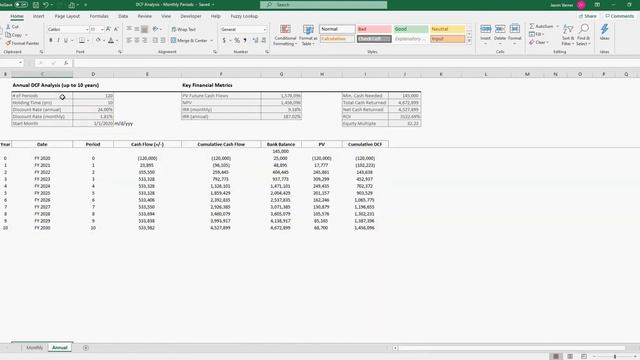The height and width of the screenshot is (360, 640).
Task: Open the Insert ribbon tab
Action: point(38,16)
